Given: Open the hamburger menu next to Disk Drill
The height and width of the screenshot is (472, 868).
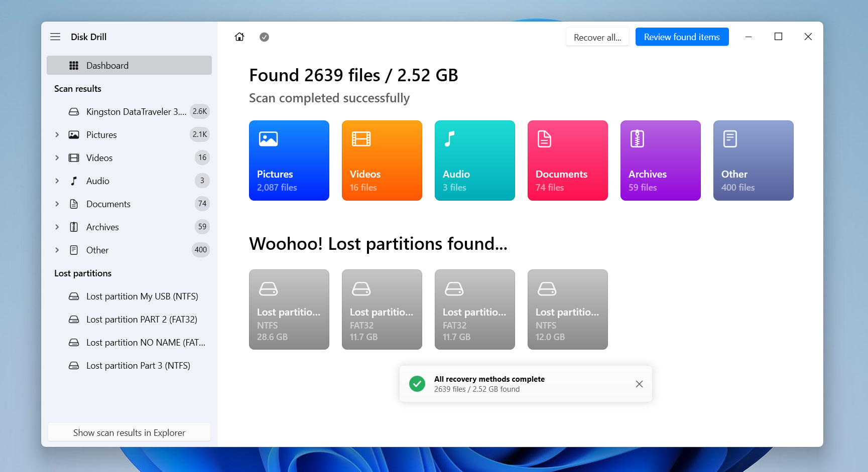Looking at the screenshot, I should click(x=55, y=37).
